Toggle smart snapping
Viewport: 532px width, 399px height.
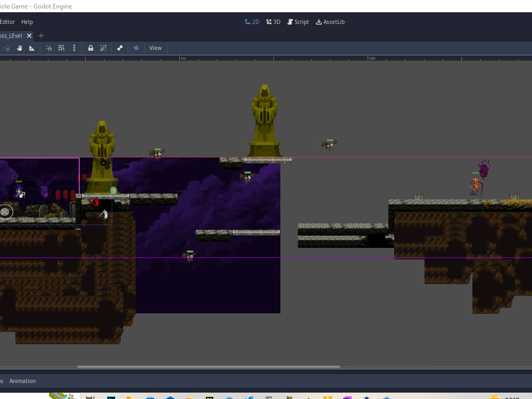(48, 48)
